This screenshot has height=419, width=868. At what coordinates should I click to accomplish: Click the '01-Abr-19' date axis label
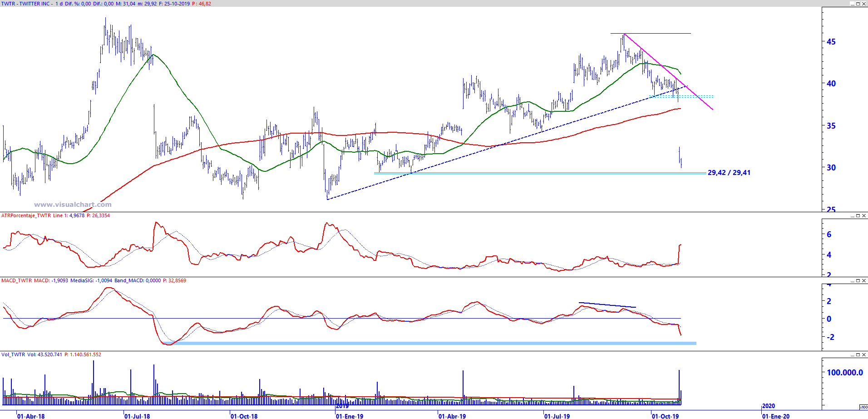[x=452, y=416]
